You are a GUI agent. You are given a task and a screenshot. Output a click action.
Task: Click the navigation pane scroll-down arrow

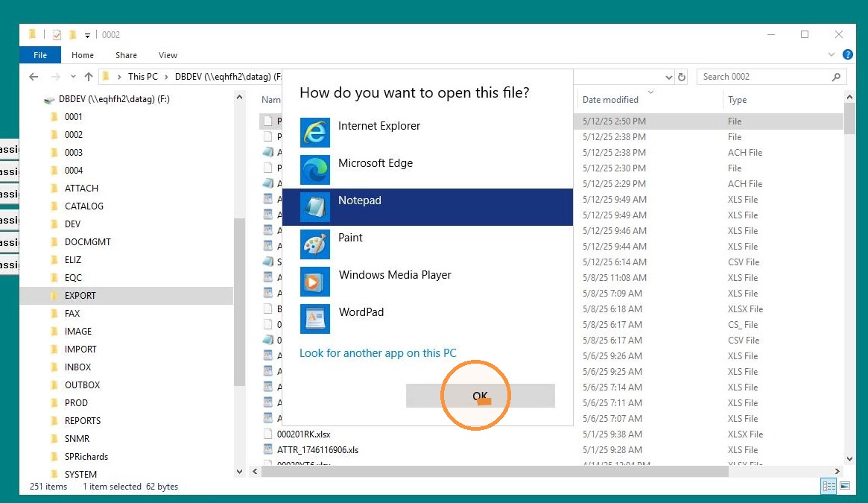(239, 472)
